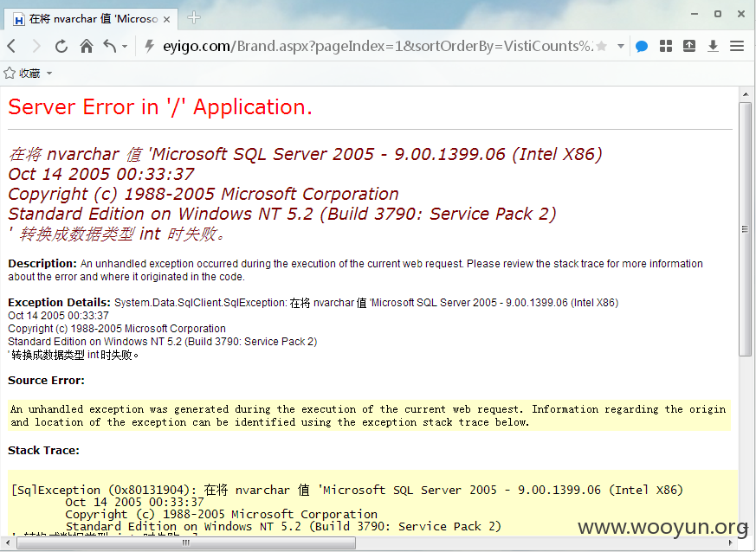Reload the current page
This screenshot has height=552, width=756.
tap(61, 46)
